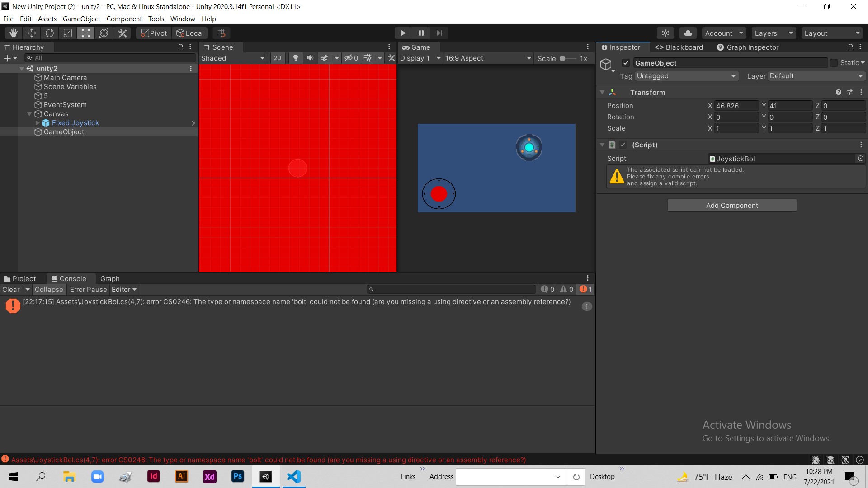
Task: Open the Component menu
Action: pyautogui.click(x=124, y=19)
